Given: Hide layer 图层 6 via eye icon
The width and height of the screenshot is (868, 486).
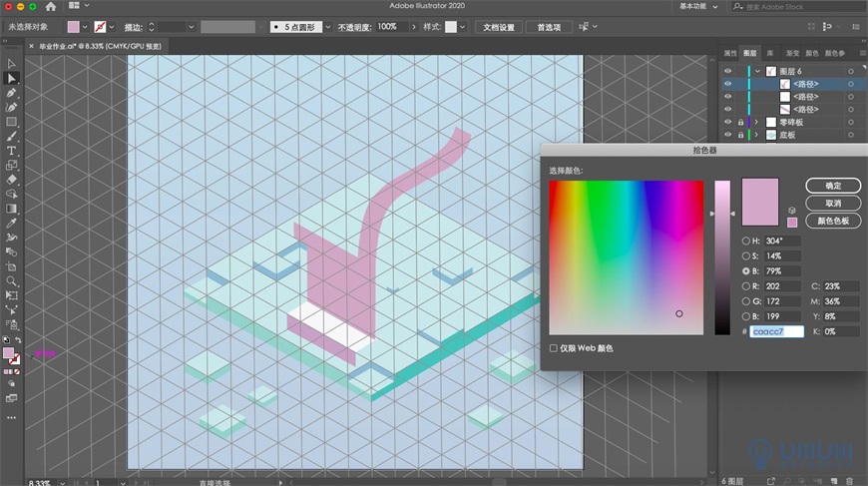Looking at the screenshot, I should tap(728, 71).
